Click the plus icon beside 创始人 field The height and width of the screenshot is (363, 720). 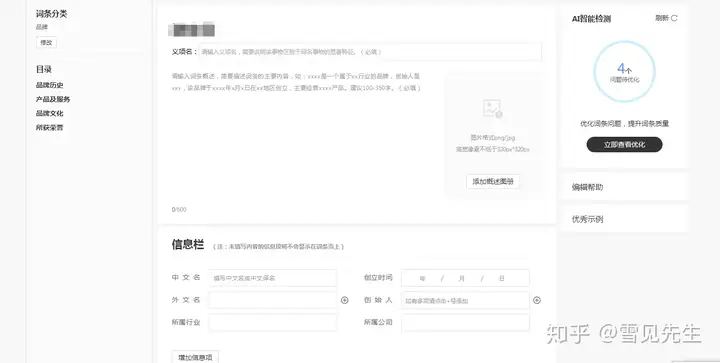pyautogui.click(x=537, y=300)
